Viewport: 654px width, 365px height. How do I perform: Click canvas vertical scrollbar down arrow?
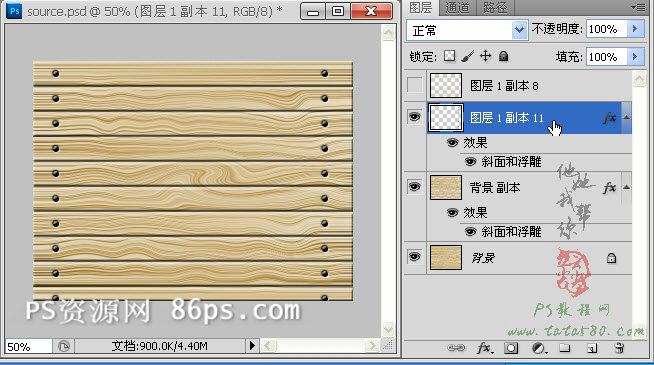[x=388, y=330]
